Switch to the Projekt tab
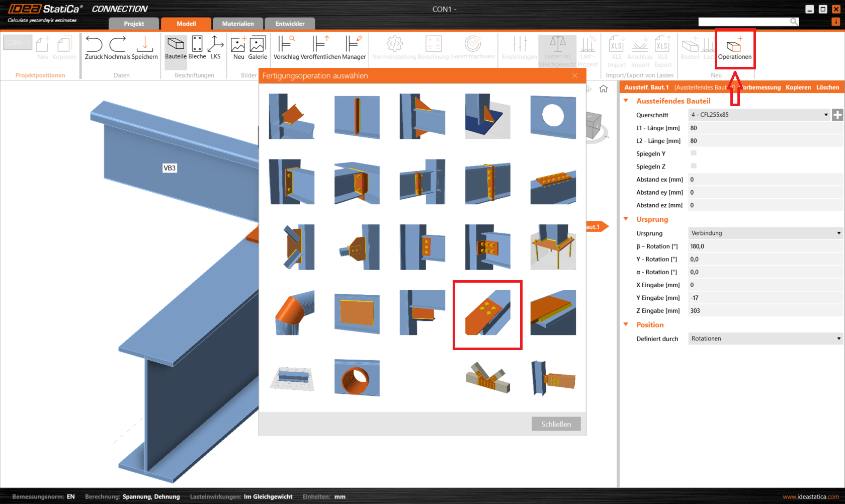This screenshot has height=504, width=845. coord(134,24)
